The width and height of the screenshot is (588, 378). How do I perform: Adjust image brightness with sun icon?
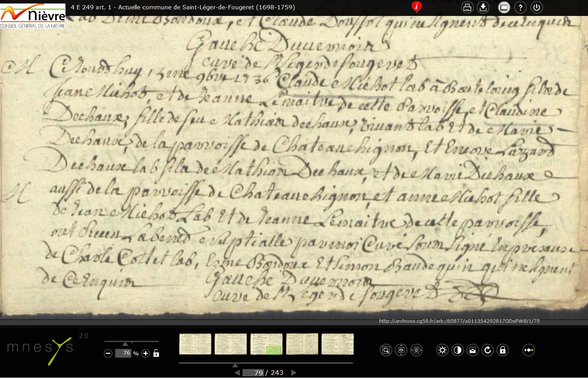pos(442,350)
